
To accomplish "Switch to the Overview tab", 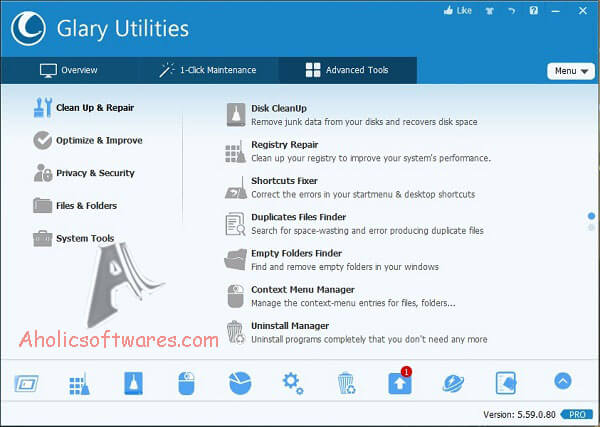I will coord(69,70).
